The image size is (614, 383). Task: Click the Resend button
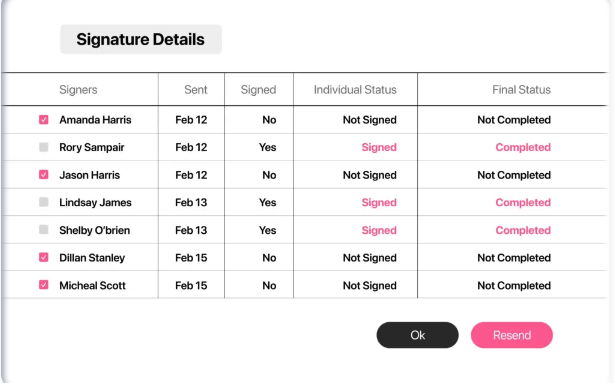coord(512,335)
